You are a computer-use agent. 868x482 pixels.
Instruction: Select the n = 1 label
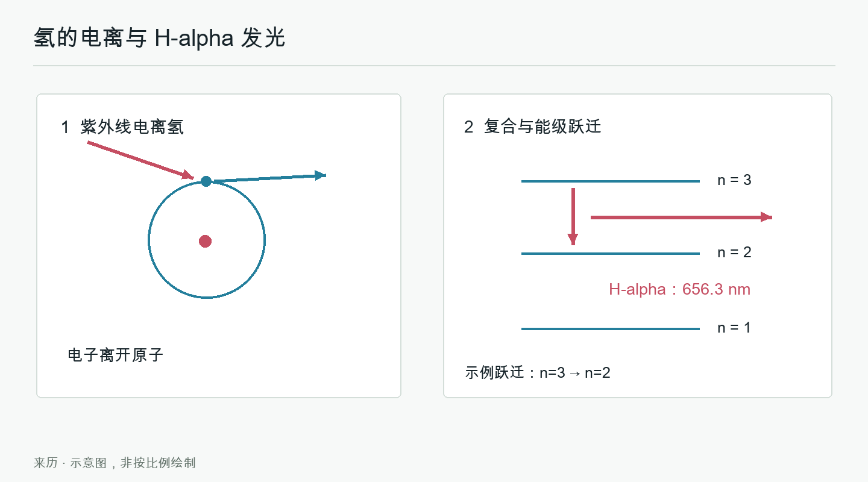tap(734, 328)
